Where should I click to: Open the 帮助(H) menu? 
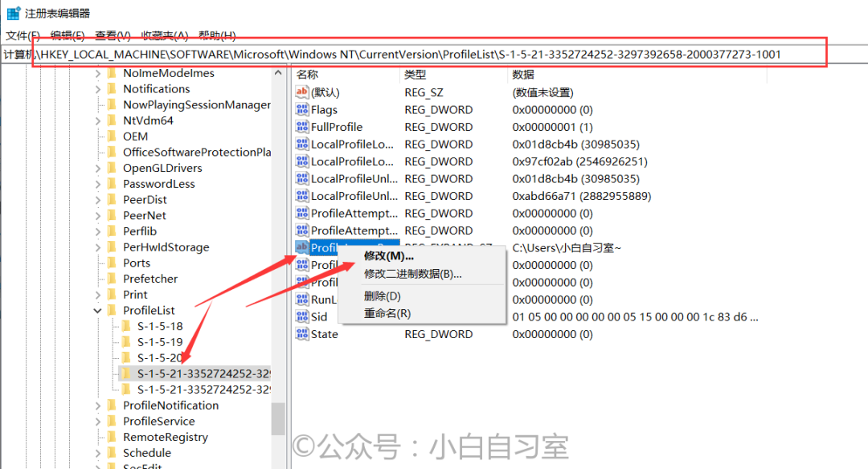(217, 36)
